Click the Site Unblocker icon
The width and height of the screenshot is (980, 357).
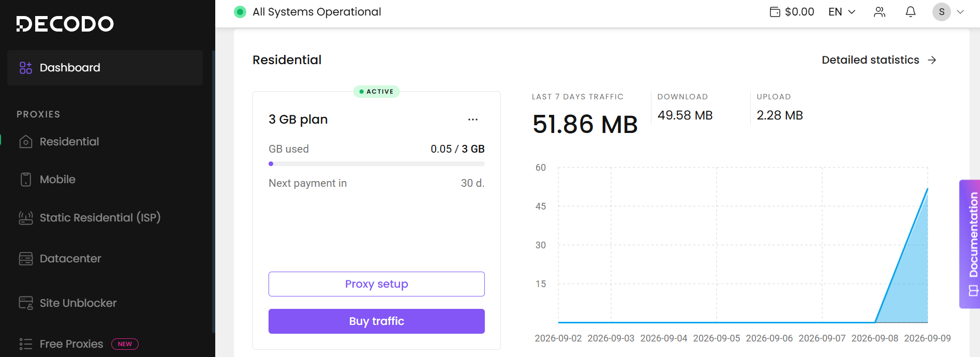26,303
